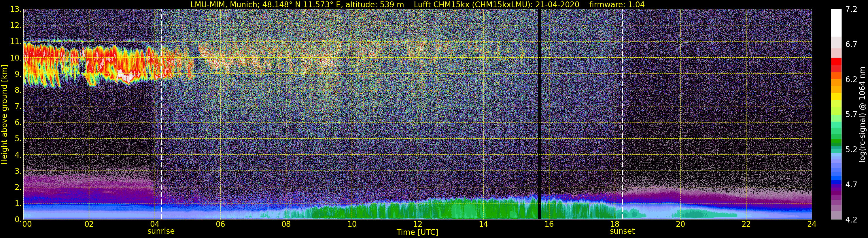
Task: Click the 10 tick label on the time axis
Action: 352,224
